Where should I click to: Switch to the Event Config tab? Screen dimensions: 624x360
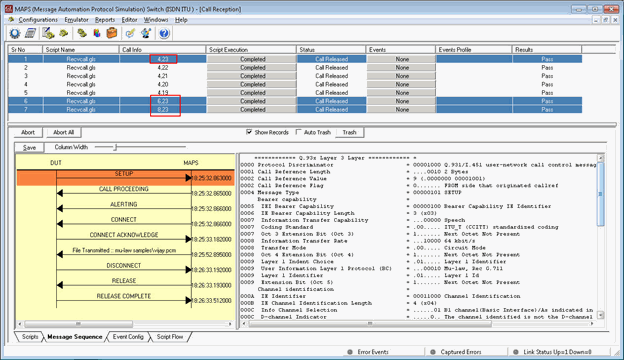click(128, 337)
